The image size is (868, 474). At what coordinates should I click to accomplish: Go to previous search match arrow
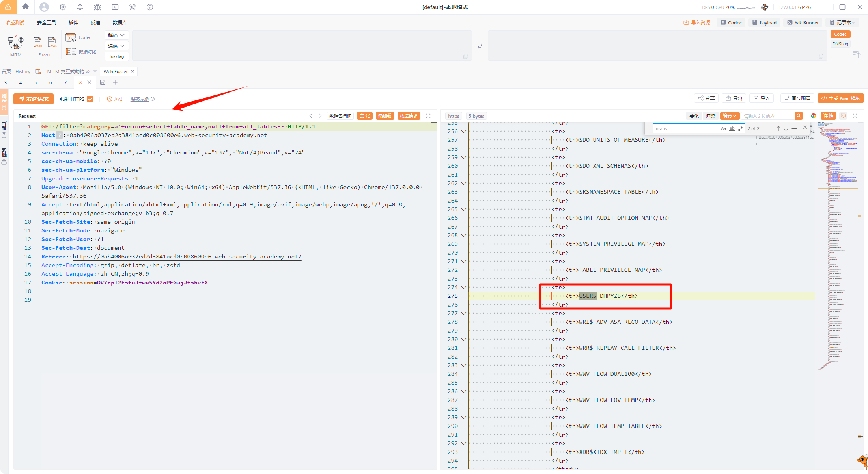pyautogui.click(x=778, y=128)
